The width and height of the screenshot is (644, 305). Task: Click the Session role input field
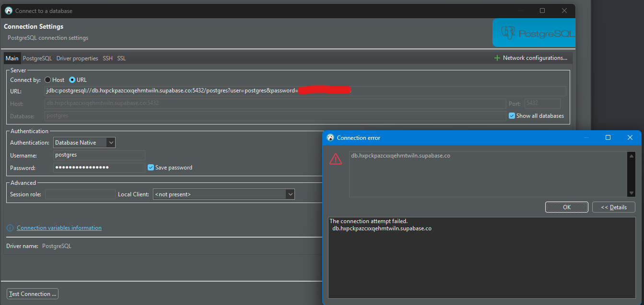(80, 194)
